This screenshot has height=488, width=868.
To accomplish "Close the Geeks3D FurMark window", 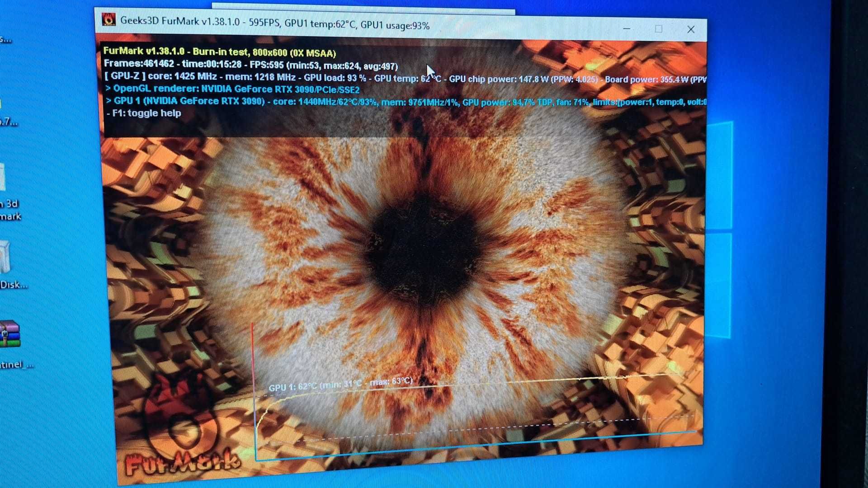I will point(691,30).
